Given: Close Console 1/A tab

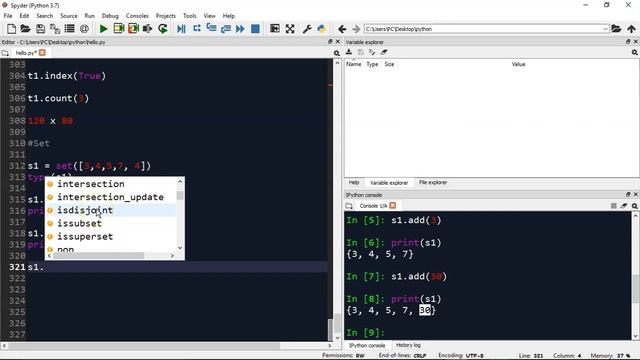Looking at the screenshot, I should tap(393, 205).
